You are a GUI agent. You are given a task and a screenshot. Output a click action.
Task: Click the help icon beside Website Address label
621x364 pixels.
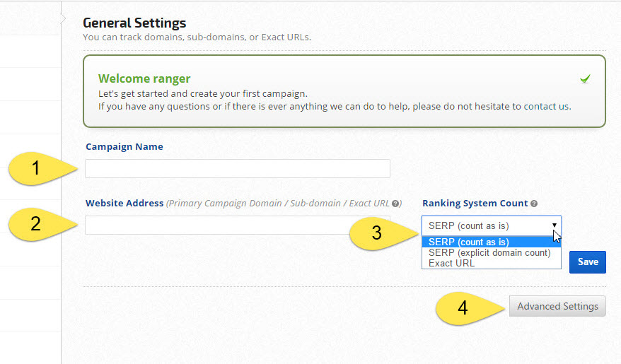(x=395, y=204)
